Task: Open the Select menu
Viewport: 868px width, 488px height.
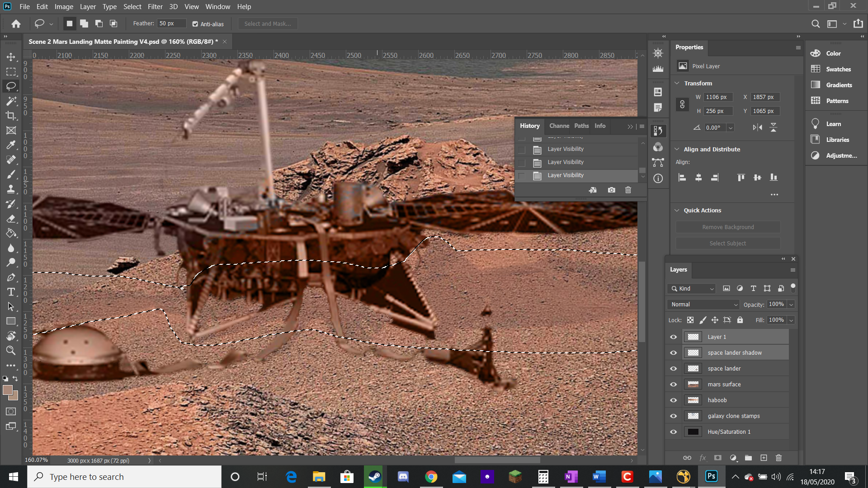Action: [x=132, y=7]
